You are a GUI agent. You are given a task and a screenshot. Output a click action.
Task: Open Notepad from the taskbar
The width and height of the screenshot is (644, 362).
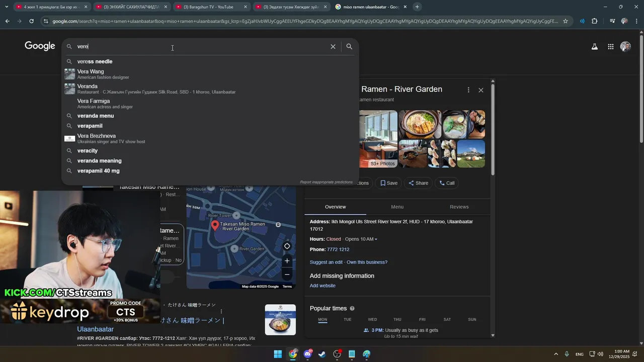coord(352,354)
